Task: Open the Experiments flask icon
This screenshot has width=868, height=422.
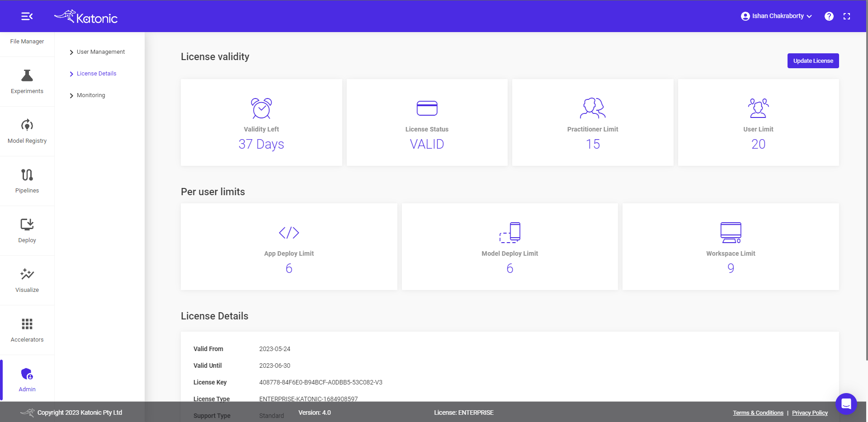Action: coord(27,75)
